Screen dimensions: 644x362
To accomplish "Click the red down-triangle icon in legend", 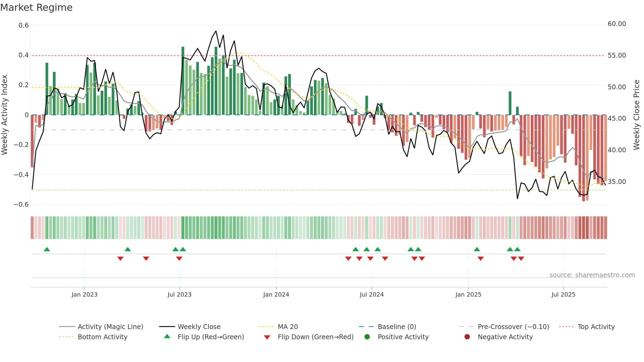I will [267, 337].
